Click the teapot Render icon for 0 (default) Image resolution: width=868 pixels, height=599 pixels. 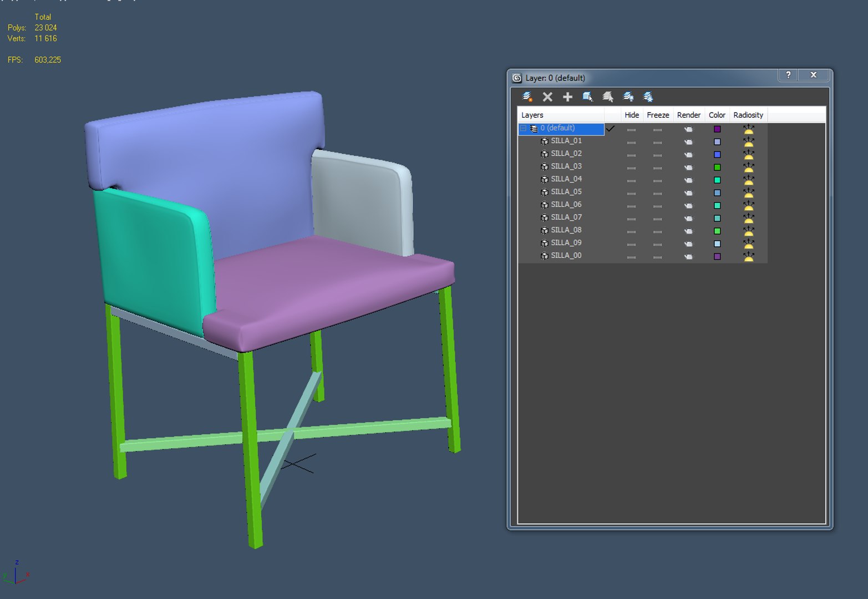(688, 129)
